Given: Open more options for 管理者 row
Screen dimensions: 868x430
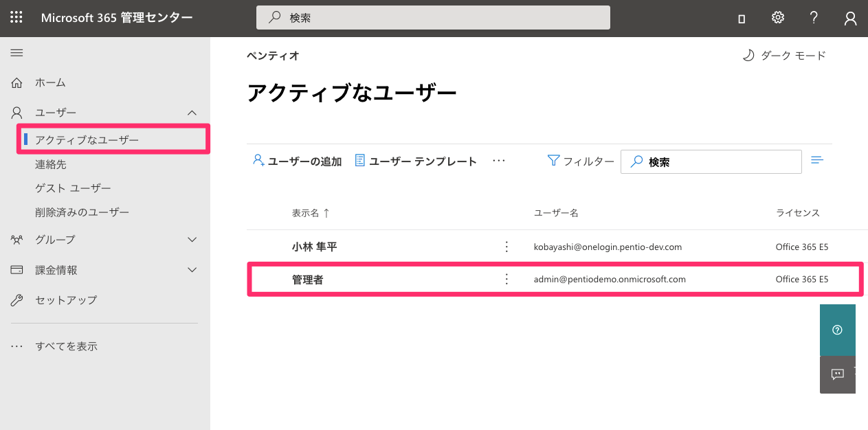Looking at the screenshot, I should pyautogui.click(x=507, y=279).
